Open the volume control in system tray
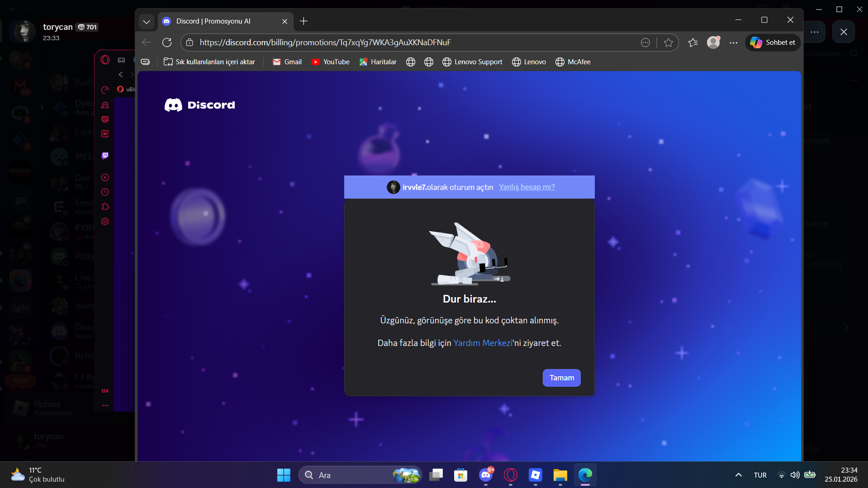This screenshot has height=488, width=868. tap(795, 475)
